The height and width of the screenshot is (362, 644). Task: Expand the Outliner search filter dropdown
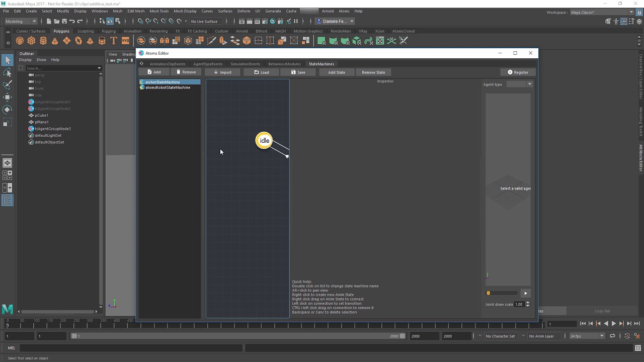[99, 68]
